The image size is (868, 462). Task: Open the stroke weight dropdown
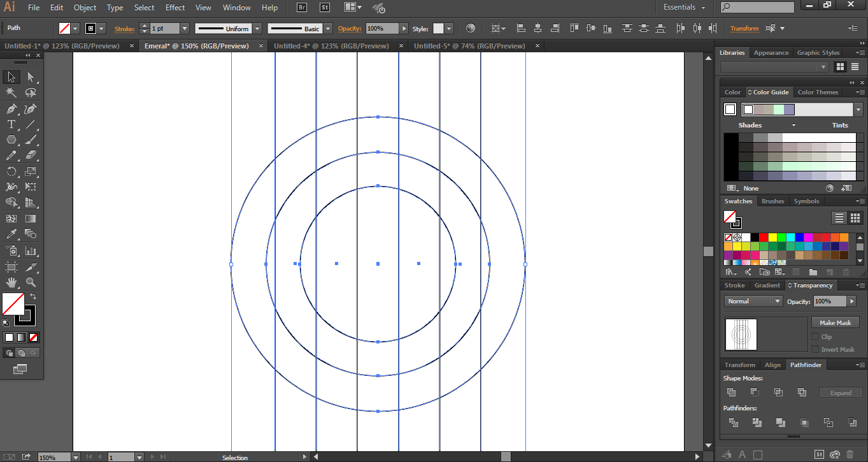185,29
